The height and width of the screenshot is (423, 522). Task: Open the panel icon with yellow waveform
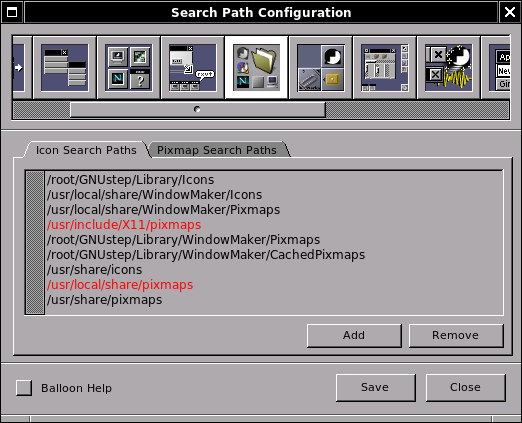click(x=449, y=68)
